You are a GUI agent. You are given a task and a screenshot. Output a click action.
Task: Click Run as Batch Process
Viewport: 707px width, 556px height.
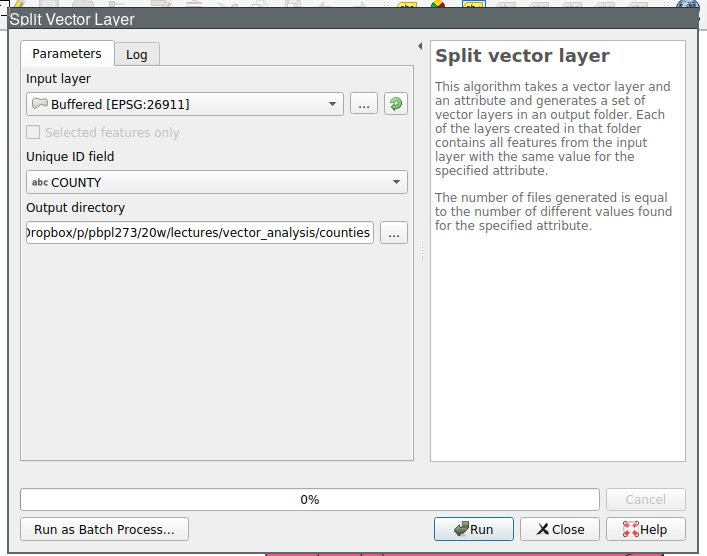(104, 530)
